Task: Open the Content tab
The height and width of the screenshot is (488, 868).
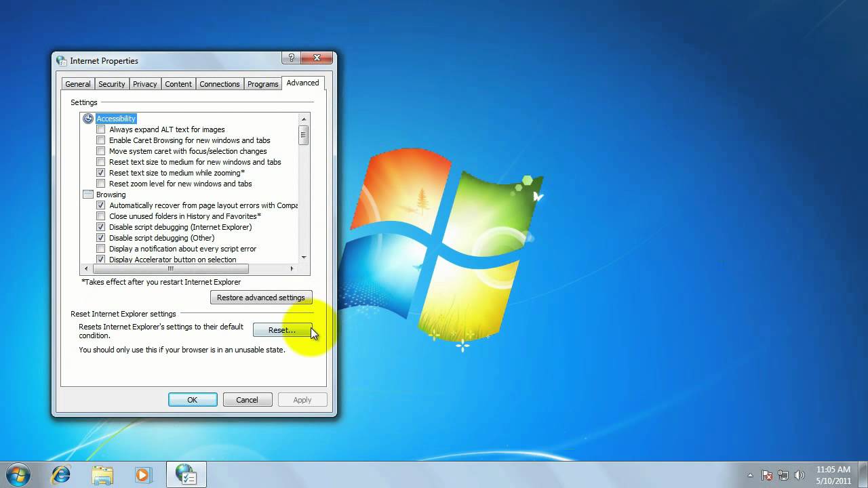Action: 178,84
